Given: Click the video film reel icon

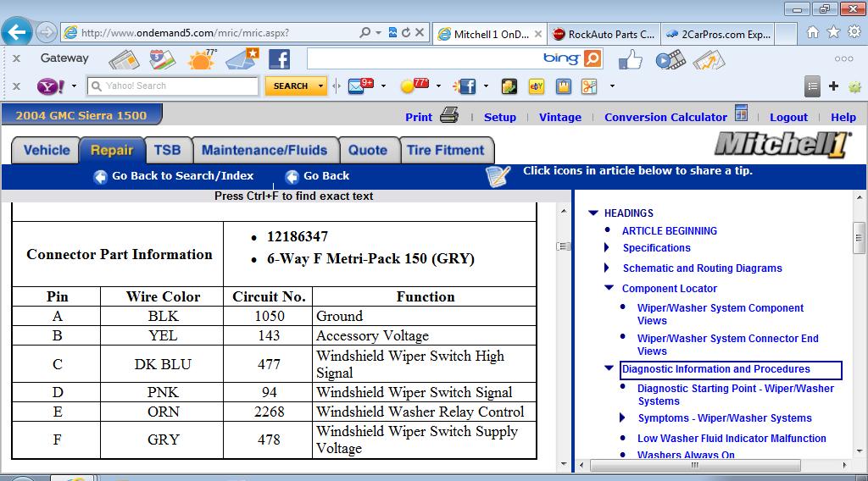Looking at the screenshot, I should click(670, 60).
